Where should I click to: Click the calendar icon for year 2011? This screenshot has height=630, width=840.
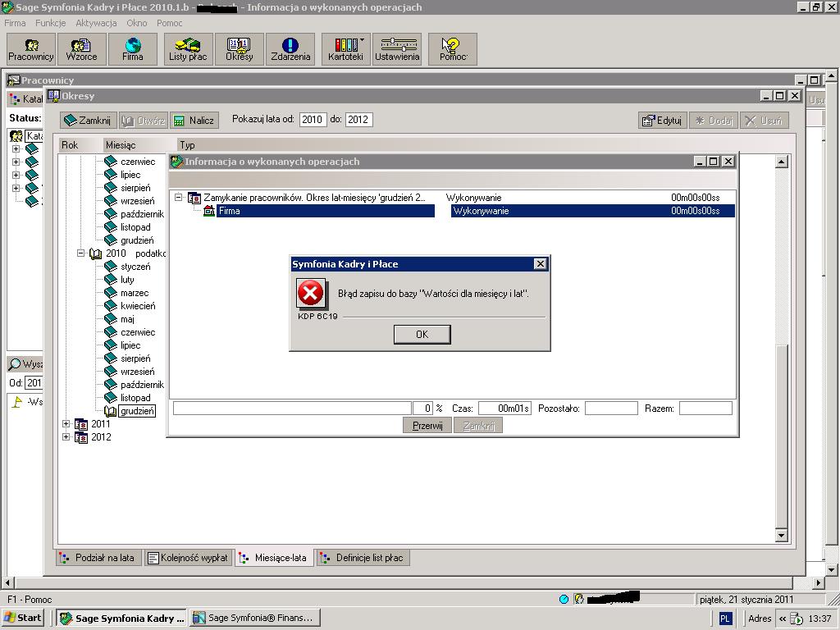[x=81, y=424]
